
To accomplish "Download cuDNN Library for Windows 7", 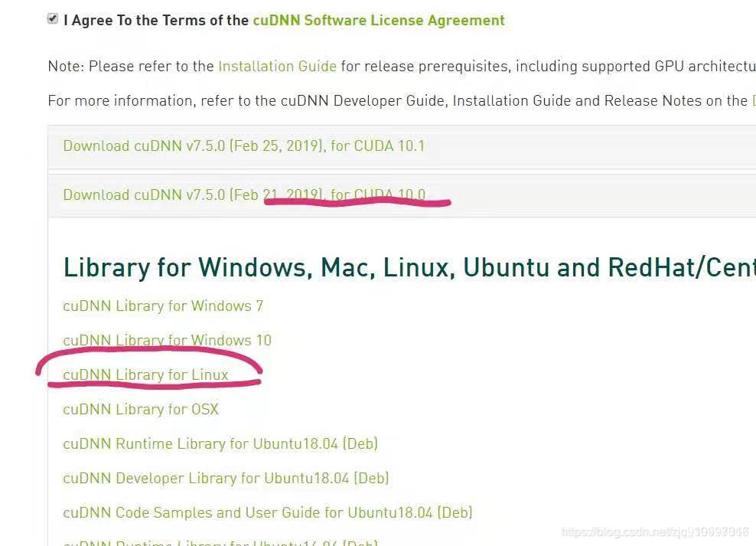I will tap(163, 306).
